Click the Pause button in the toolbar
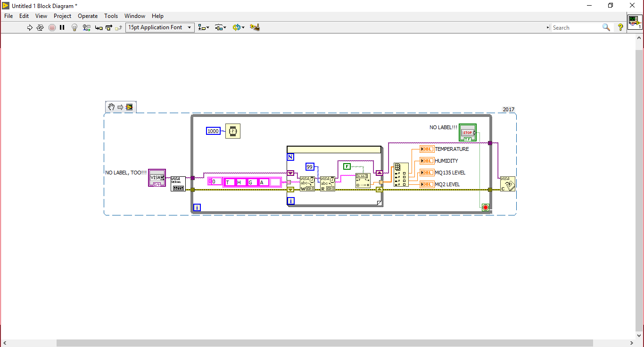Screen dimensions: 644x347 (62, 28)
